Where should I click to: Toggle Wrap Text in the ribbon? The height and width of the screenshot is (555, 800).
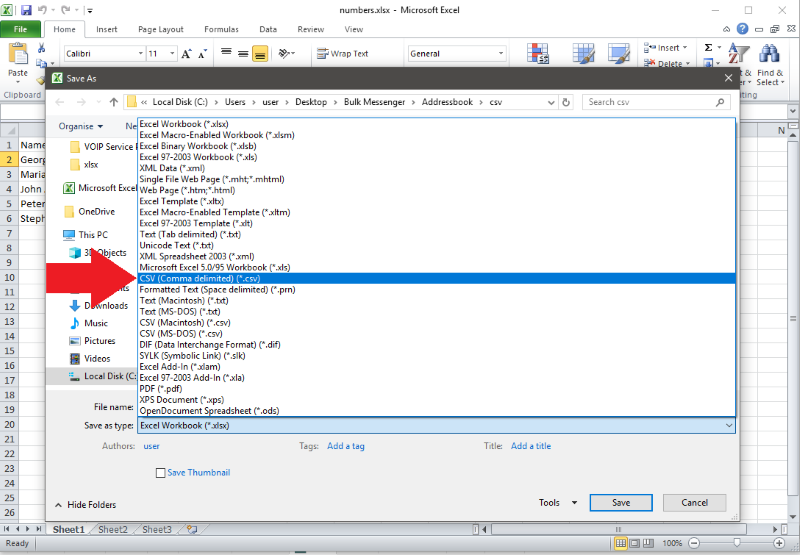(x=342, y=54)
